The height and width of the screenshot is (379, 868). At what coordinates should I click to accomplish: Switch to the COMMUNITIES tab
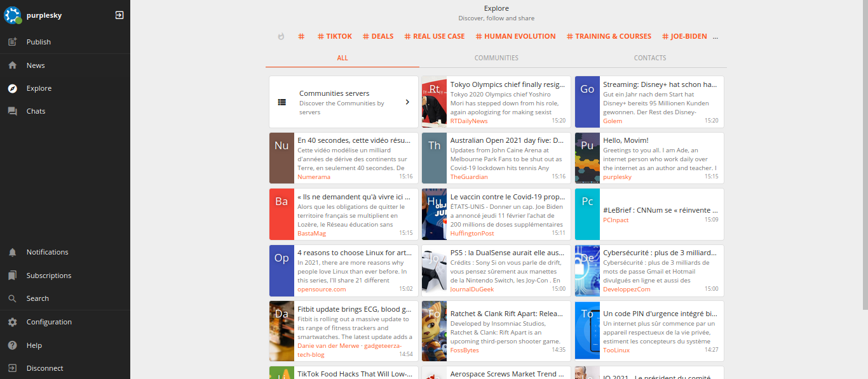point(496,58)
